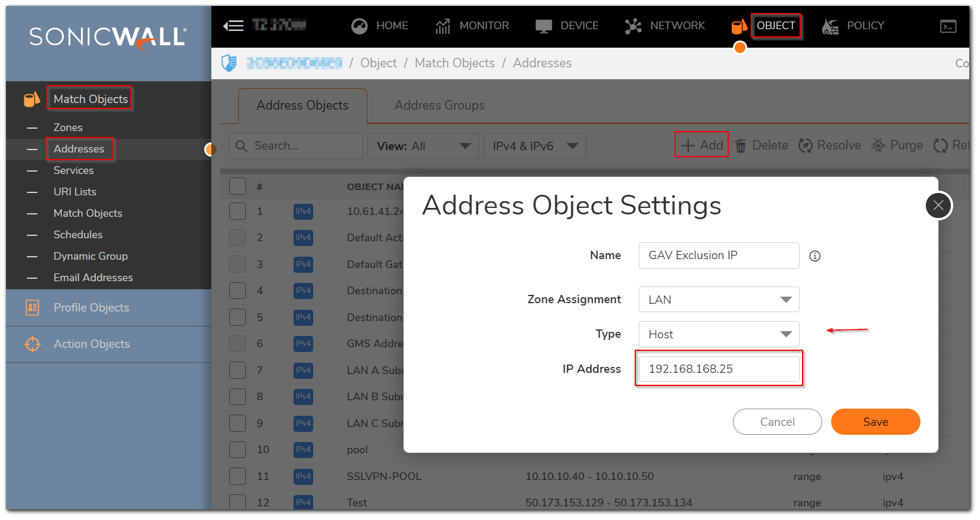Click the Profile Objects sidebar icon
This screenshot has height=520, width=980.
(x=32, y=307)
